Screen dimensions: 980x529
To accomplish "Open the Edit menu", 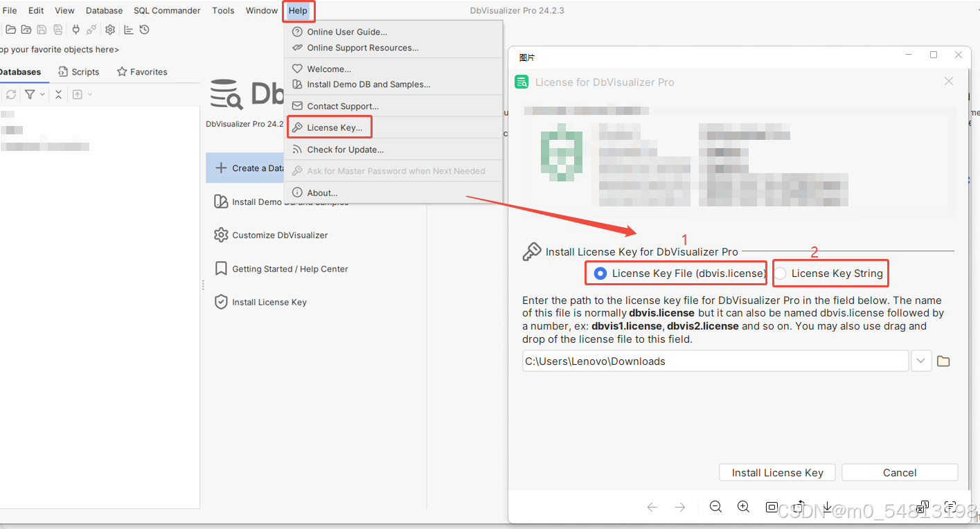I will click(36, 10).
